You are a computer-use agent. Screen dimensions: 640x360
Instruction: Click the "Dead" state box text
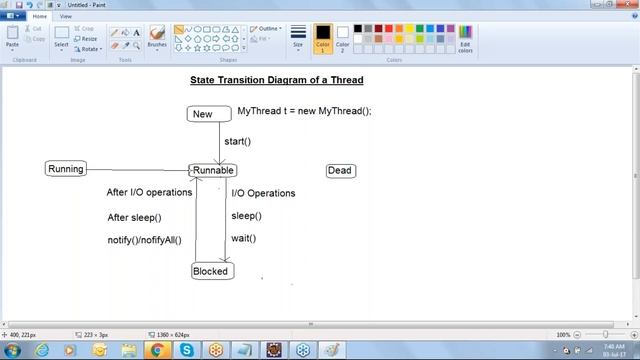click(340, 171)
